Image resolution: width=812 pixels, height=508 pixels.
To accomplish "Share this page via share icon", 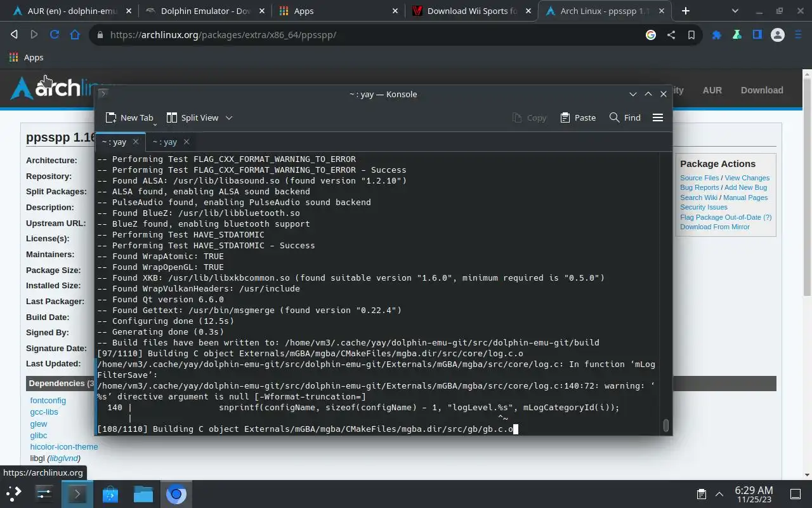I will (671, 35).
